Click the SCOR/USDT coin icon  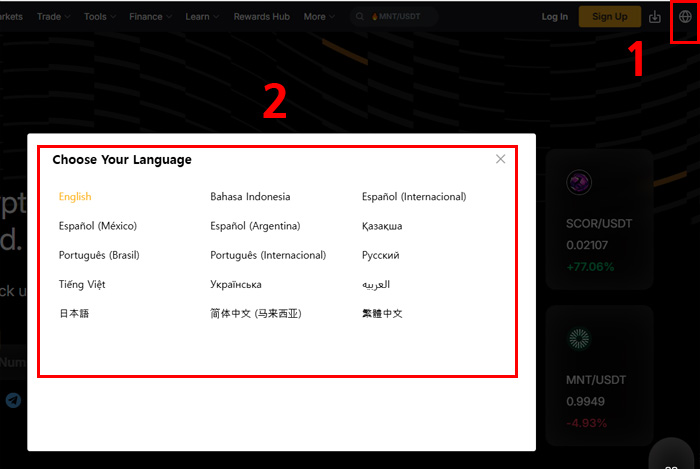pyautogui.click(x=579, y=182)
